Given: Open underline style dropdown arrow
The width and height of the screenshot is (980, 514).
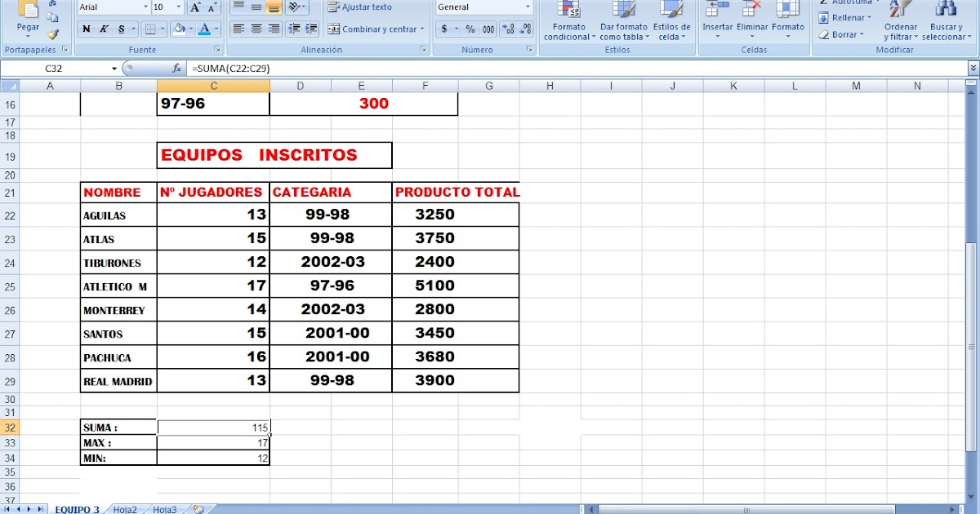Looking at the screenshot, I should (x=134, y=29).
